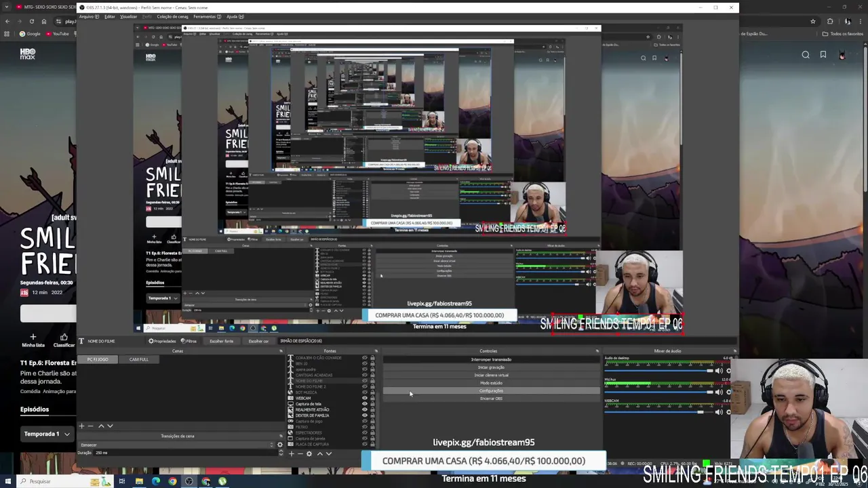Viewport: 868px width, 488px height.
Task: Click Iniciar gravação button
Action: [491, 367]
